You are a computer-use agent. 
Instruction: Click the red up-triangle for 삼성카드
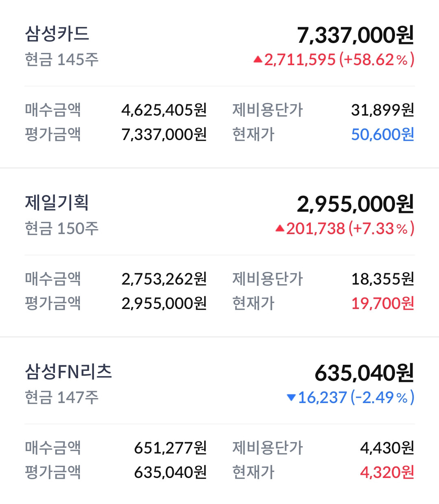click(x=258, y=60)
